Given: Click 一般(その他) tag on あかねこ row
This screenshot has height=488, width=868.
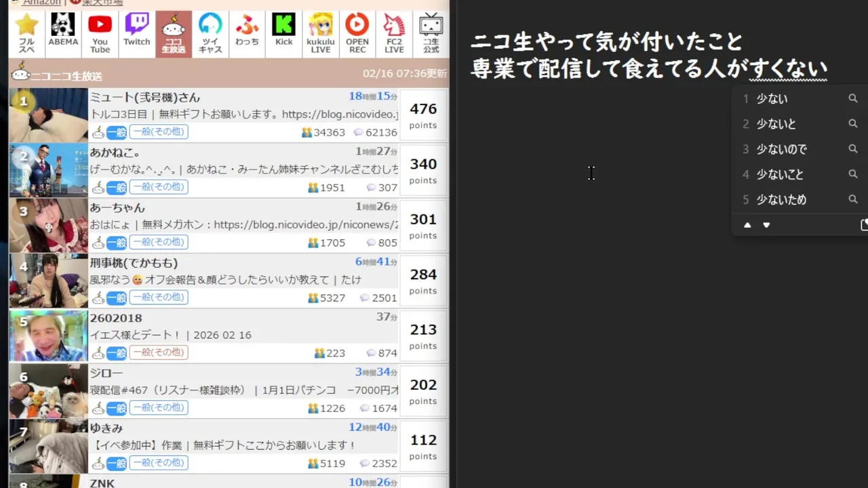Looking at the screenshot, I should click(x=159, y=187).
